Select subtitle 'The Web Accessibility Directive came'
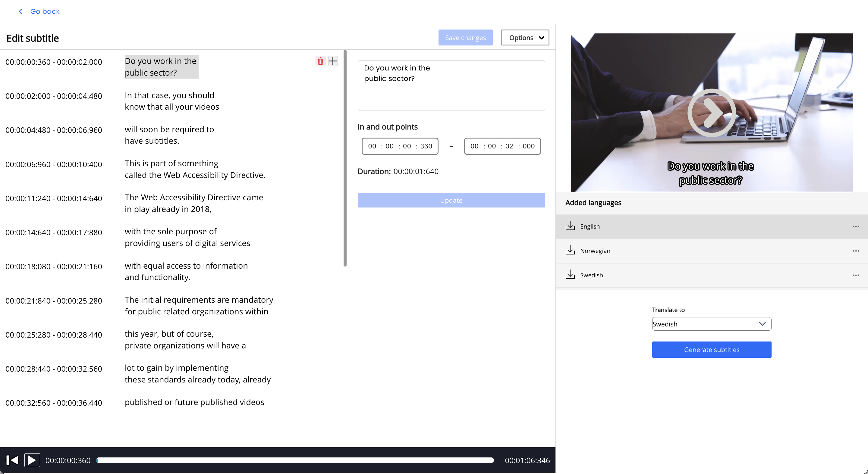The width and height of the screenshot is (868, 474). [x=194, y=203]
